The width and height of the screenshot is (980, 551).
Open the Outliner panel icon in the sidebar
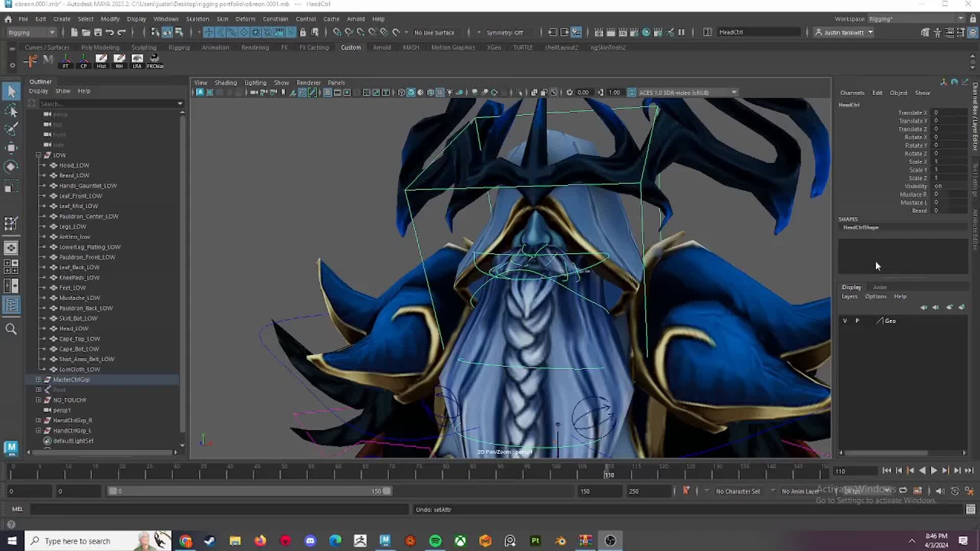coord(11,305)
